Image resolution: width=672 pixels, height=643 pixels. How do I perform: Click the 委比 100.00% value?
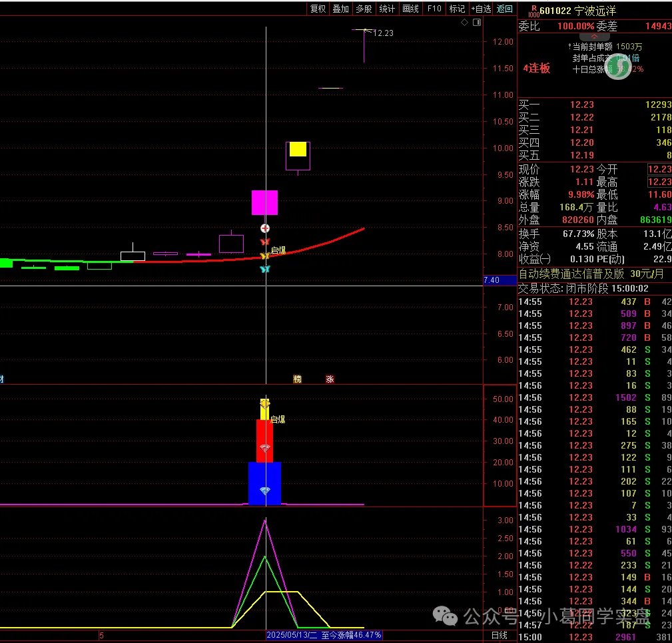pyautogui.click(x=576, y=27)
